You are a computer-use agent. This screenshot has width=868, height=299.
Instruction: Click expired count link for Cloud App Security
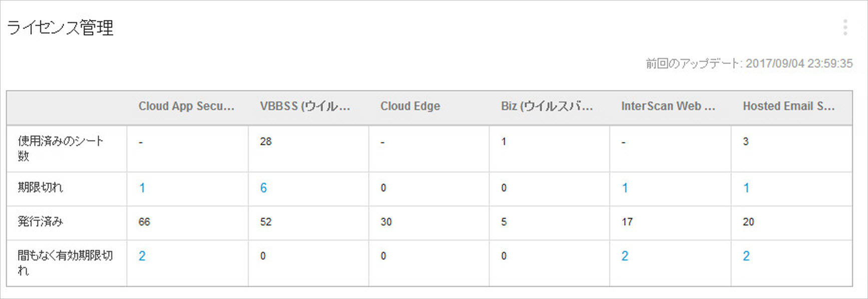click(x=142, y=188)
